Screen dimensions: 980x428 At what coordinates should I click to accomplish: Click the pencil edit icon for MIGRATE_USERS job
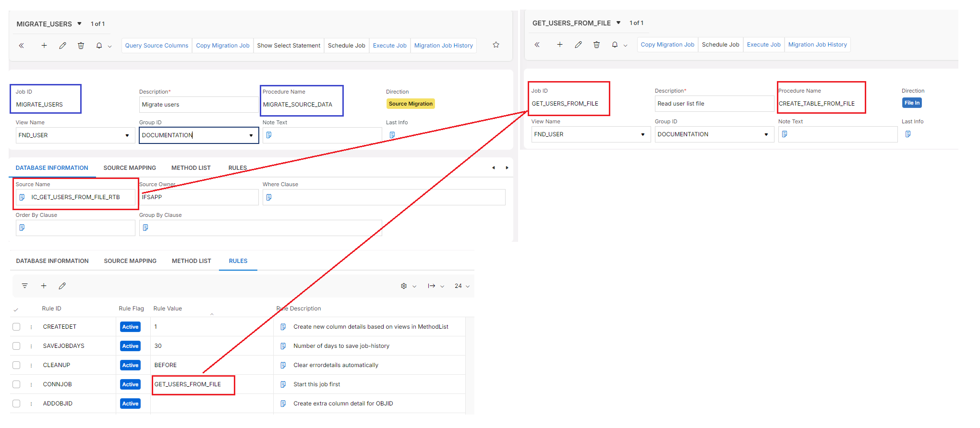click(62, 46)
